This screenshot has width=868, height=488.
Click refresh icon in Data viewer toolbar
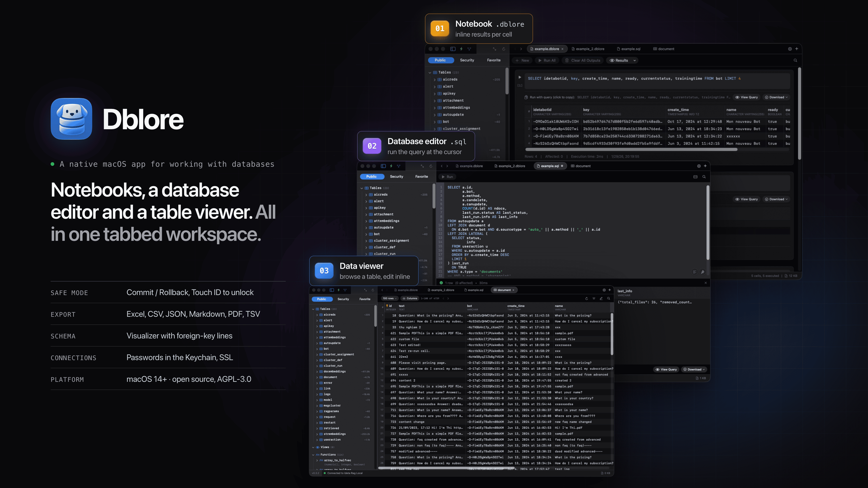coord(587,298)
